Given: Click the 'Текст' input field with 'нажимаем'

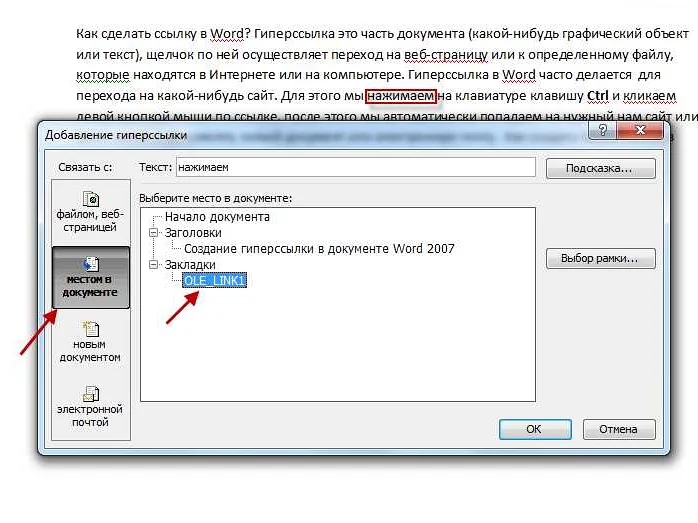Looking at the screenshot, I should 356,167.
